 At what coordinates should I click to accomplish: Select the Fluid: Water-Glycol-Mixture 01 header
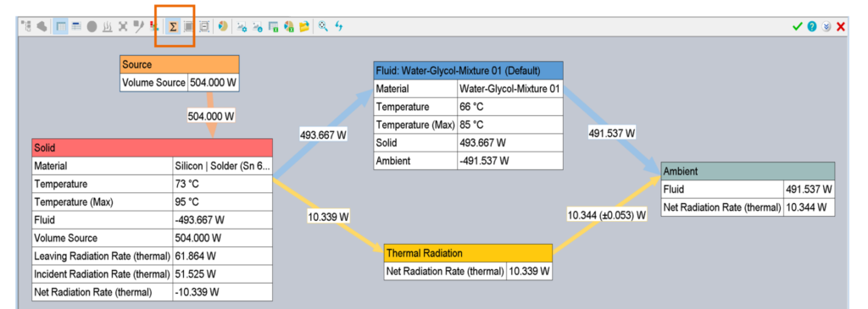(x=468, y=70)
